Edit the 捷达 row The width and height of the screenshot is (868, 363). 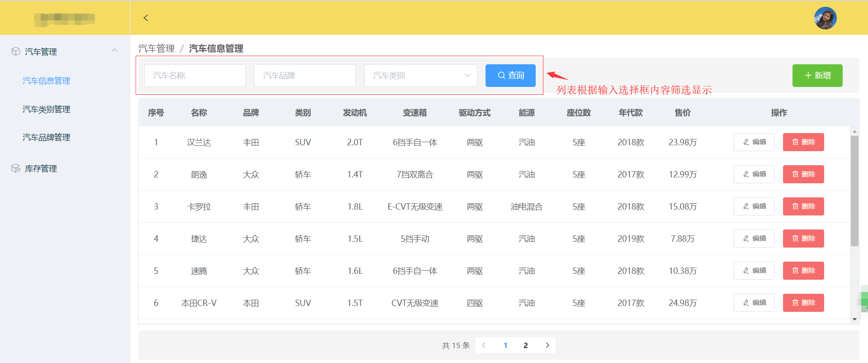(754, 239)
